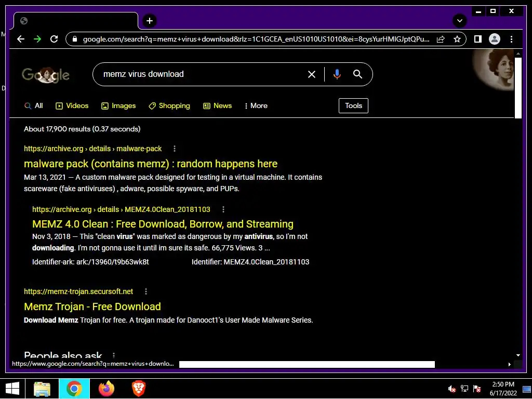Click the vertical scrollbar thumb
532x399 pixels.
point(518,88)
